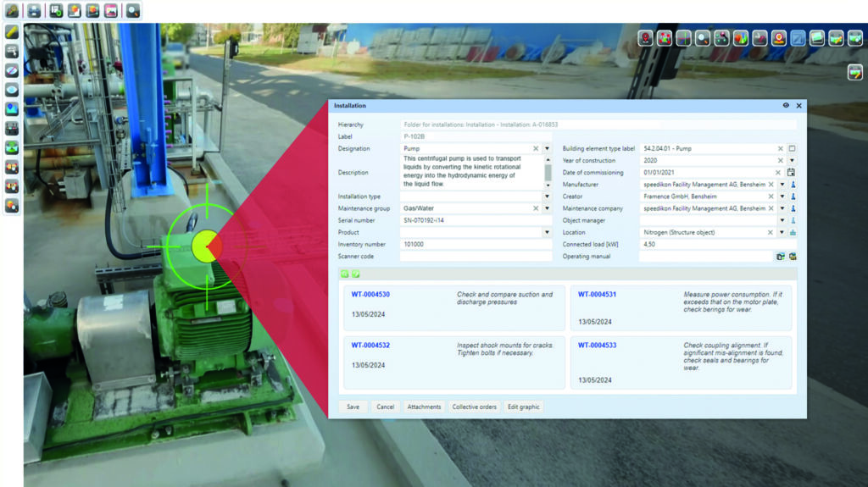868x487 pixels.
Task: Select the XYZ axis crosshair icon
Action: pyautogui.click(x=683, y=38)
